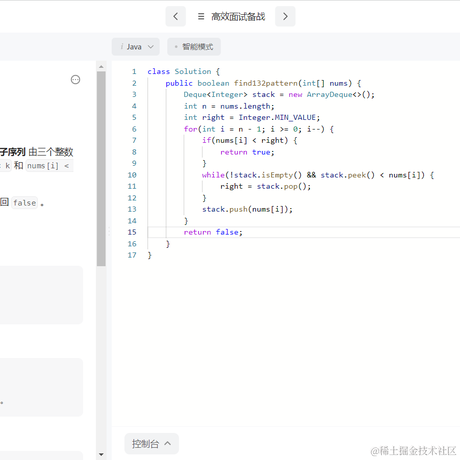This screenshot has height=460, width=460.
Task: Click line number 15 in the editor
Action: point(132,232)
